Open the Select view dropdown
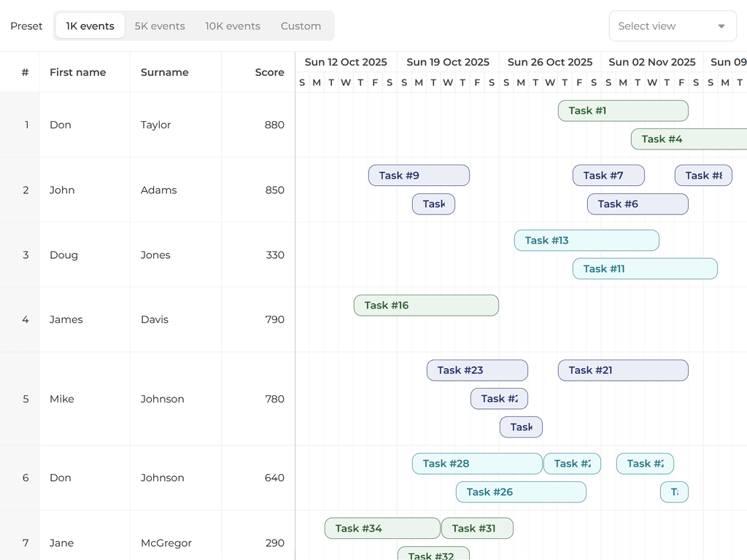 pos(672,26)
